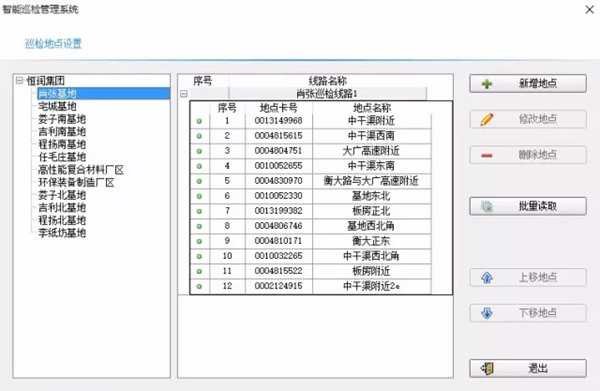Click the red minus icon for 删除地点

tap(487, 155)
